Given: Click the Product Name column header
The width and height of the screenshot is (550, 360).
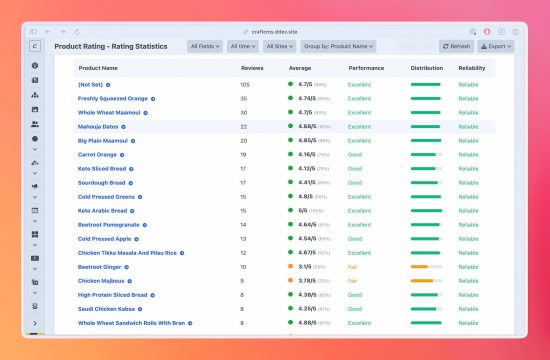Looking at the screenshot, I should 98,68.
